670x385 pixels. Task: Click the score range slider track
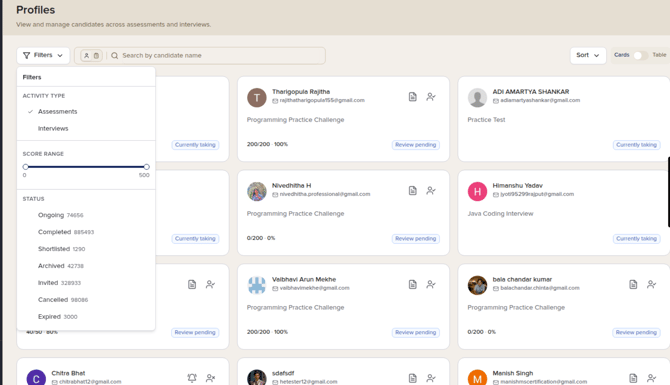(86, 167)
